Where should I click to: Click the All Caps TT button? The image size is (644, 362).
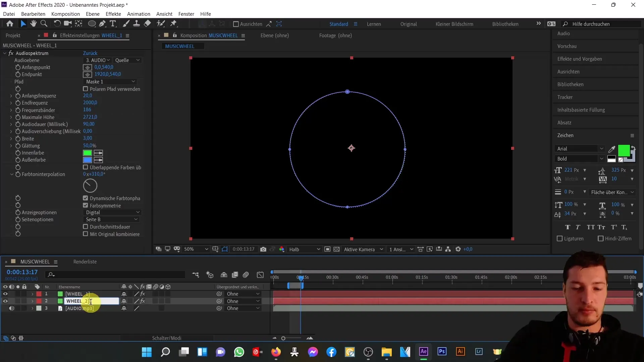591,227
